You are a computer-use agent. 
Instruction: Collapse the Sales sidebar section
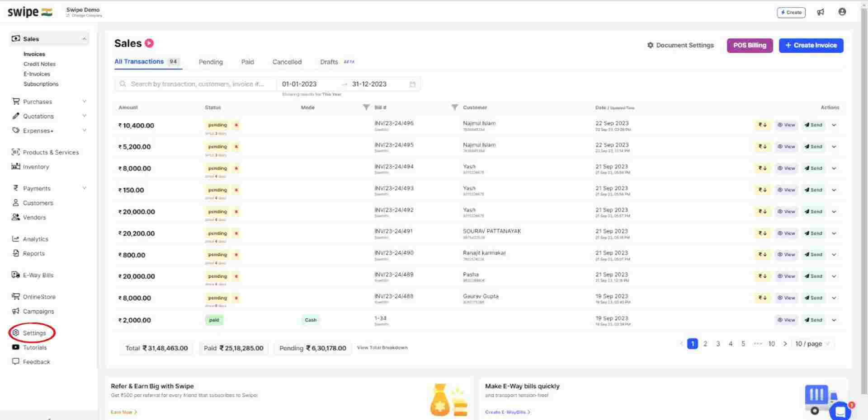pyautogui.click(x=84, y=39)
